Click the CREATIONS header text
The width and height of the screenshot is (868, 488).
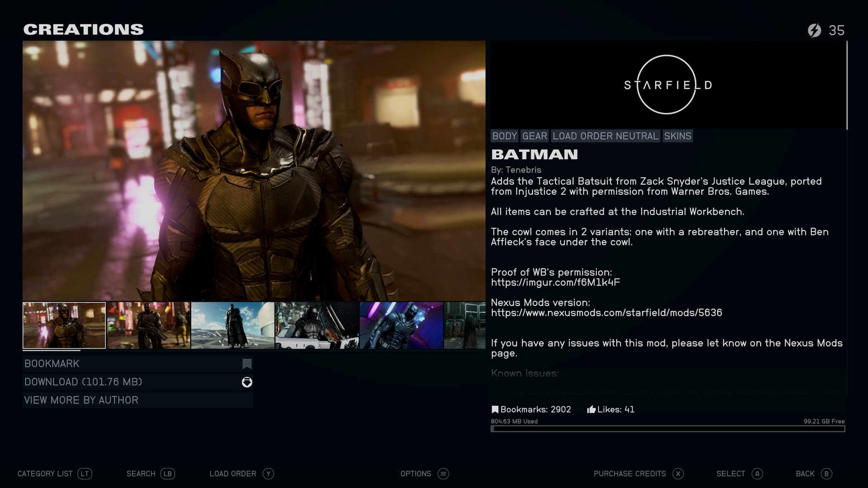pos(83,29)
